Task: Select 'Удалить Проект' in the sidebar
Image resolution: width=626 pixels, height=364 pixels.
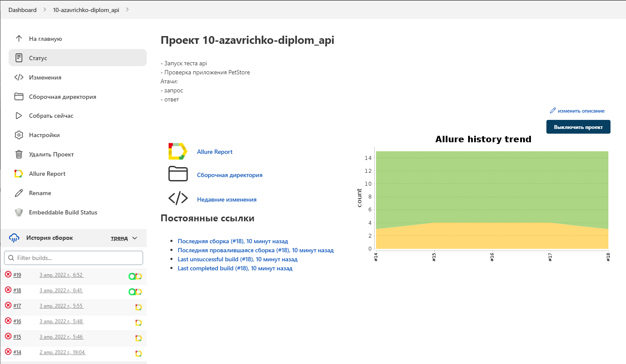Action: click(x=77, y=154)
